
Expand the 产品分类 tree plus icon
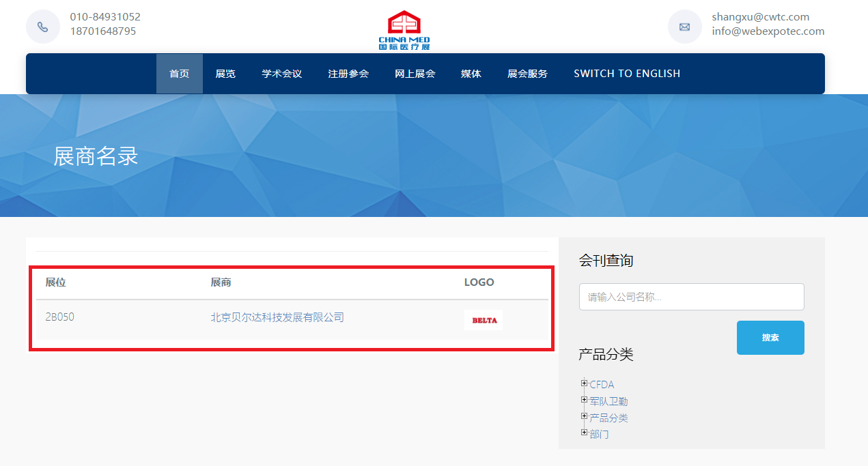584,416
